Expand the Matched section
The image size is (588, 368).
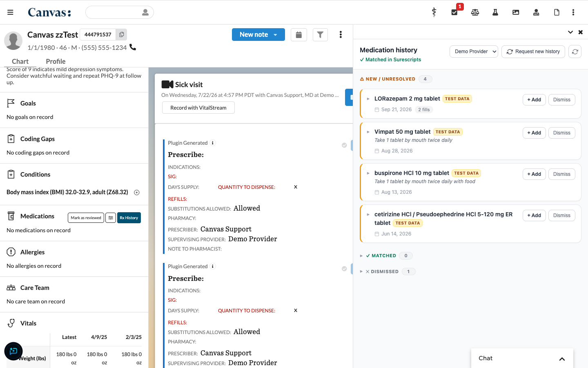click(361, 256)
